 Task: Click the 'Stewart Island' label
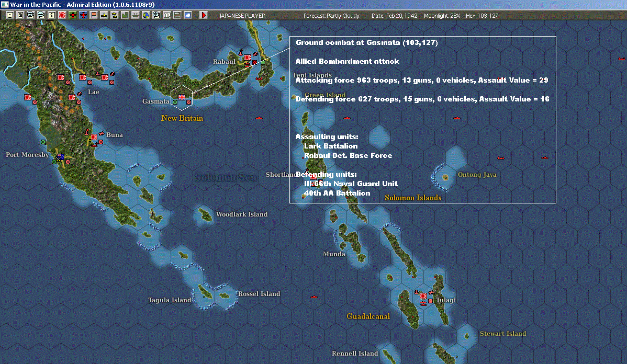click(x=502, y=334)
